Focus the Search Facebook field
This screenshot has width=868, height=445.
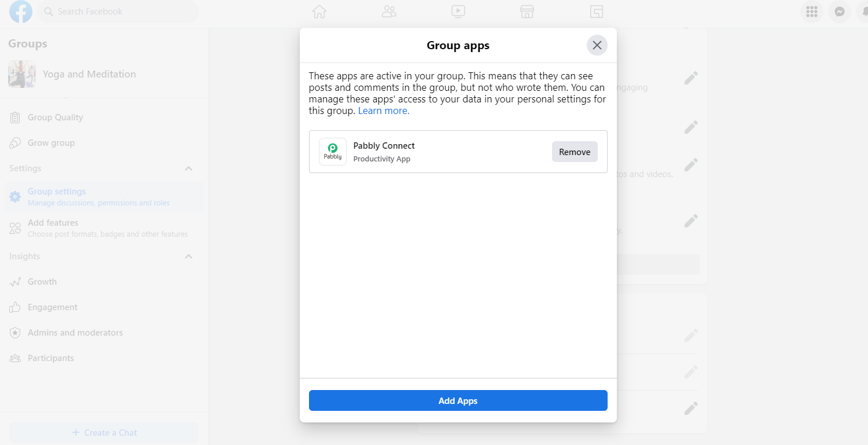click(118, 12)
